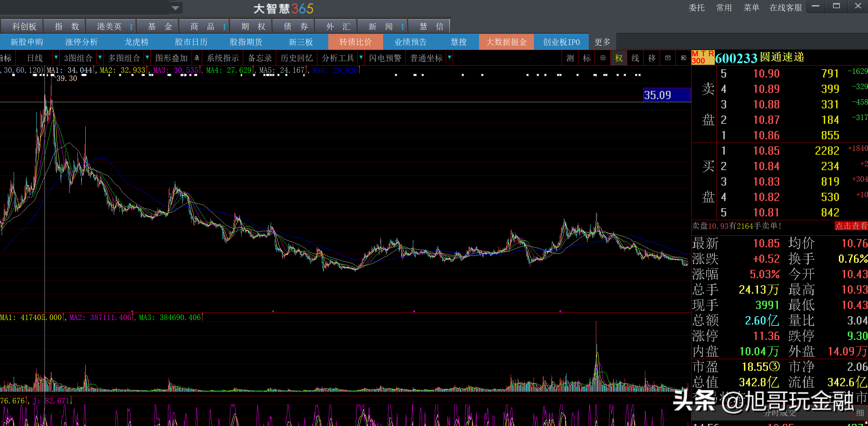Open 创业板IPO

[x=561, y=42]
